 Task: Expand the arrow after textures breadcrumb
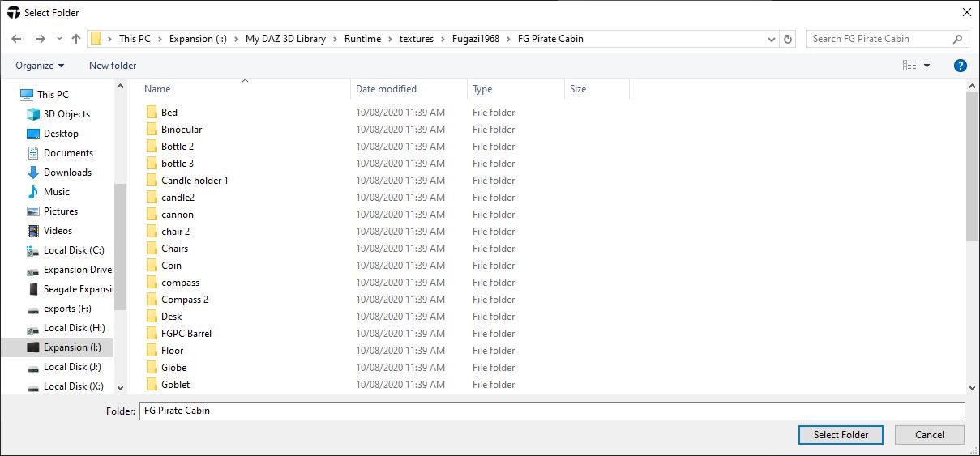tap(443, 39)
